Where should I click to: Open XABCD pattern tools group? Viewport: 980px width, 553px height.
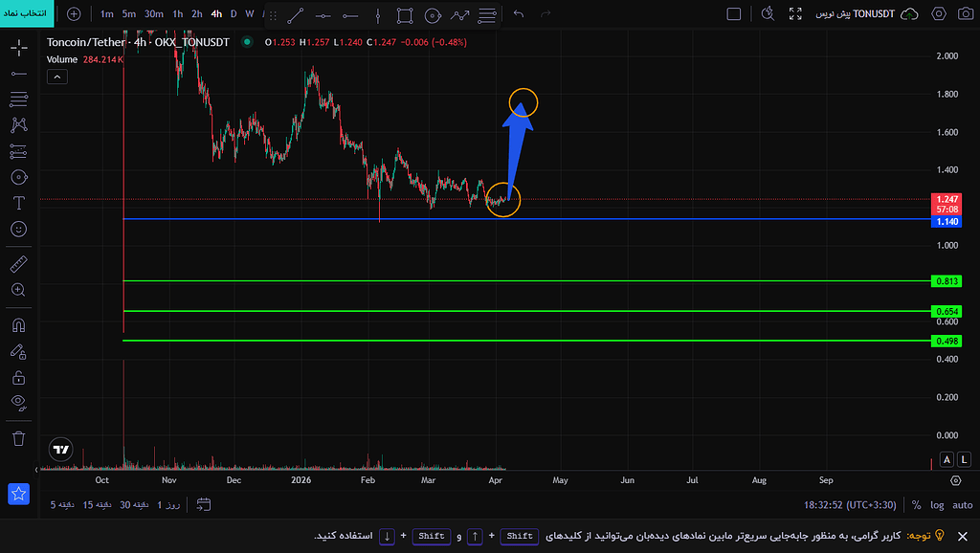click(x=19, y=125)
